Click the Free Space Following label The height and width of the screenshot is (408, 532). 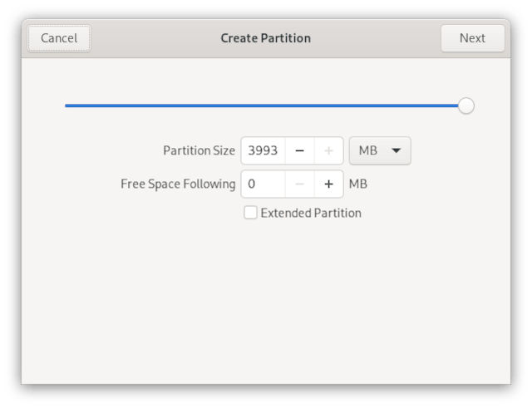178,184
